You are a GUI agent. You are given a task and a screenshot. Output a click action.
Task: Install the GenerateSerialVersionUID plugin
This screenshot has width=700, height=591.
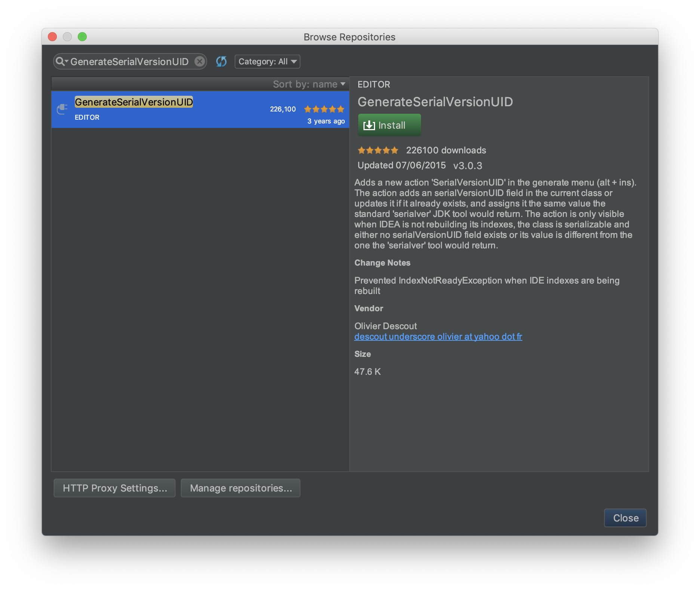coord(389,125)
